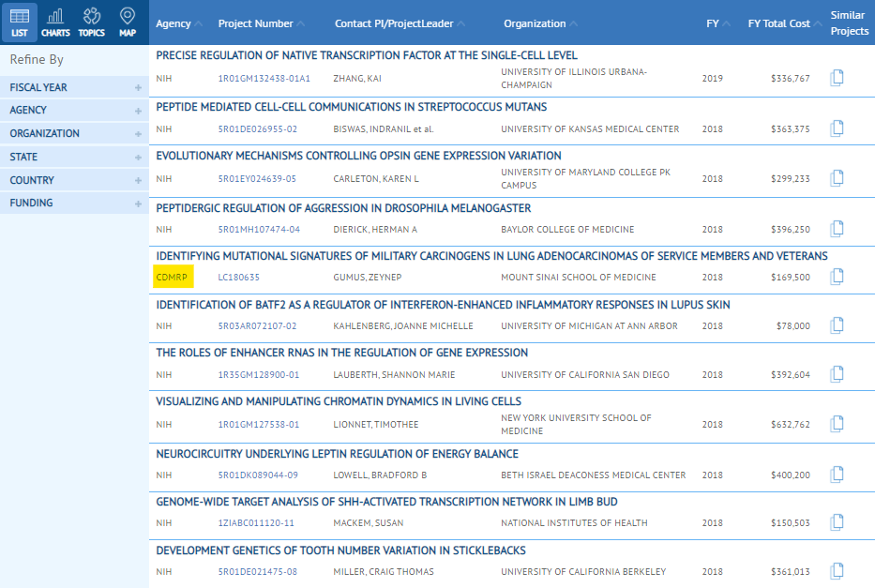The height and width of the screenshot is (588, 875).
Task: Sort results by FY Total Cost
Action: pyautogui.click(x=785, y=23)
